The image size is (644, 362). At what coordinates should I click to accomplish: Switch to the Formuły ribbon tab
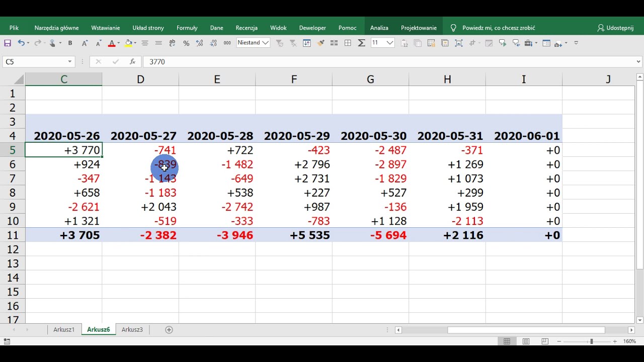187,28
